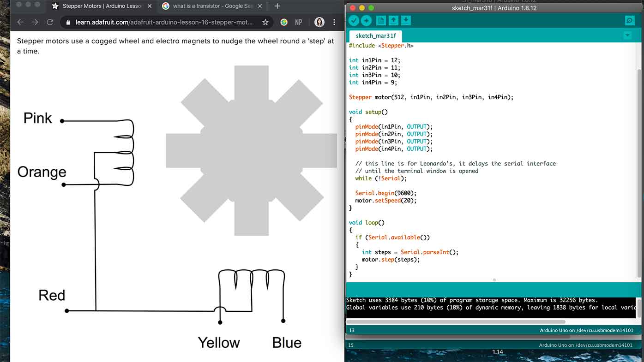Image resolution: width=644 pixels, height=362 pixels.
Task: Open Chrome's three-dot menu
Action: (x=334, y=22)
